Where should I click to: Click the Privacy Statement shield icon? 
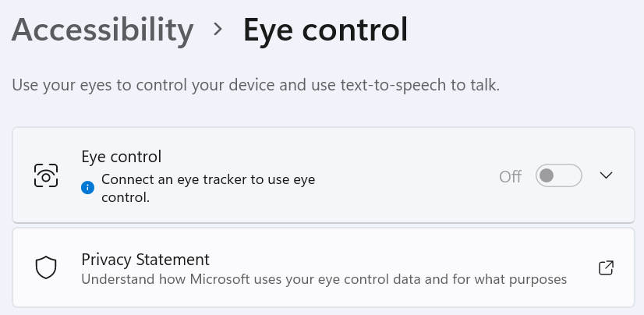(x=47, y=268)
